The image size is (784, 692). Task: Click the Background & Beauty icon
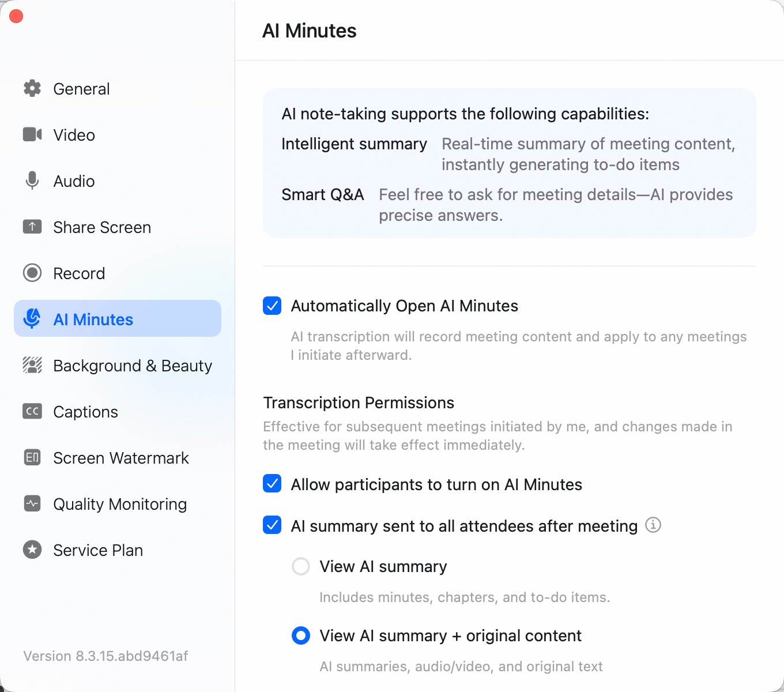pos(32,365)
